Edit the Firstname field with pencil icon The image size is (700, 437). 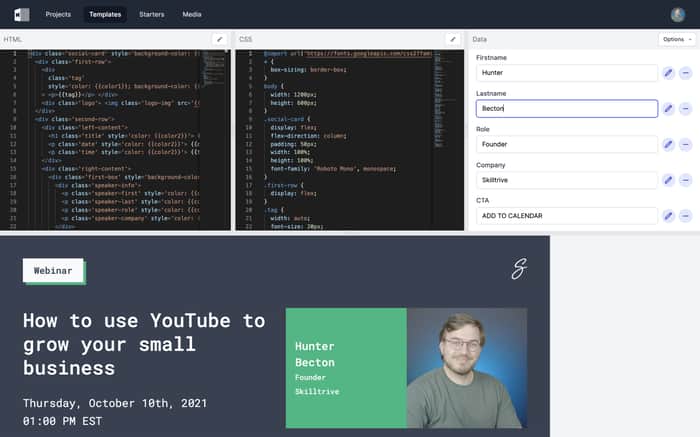668,73
